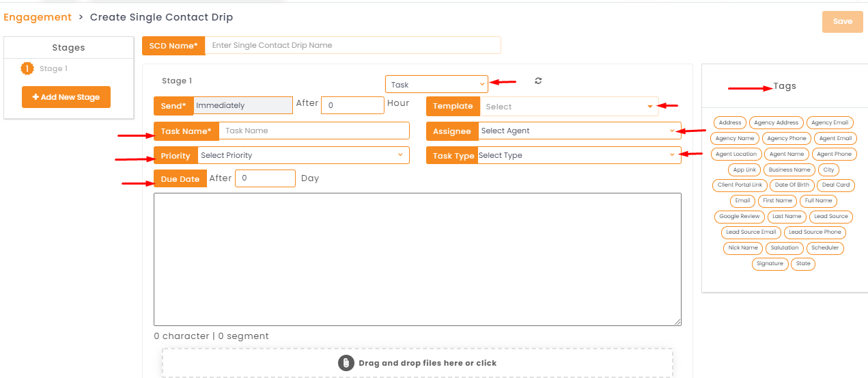Image resolution: width=868 pixels, height=378 pixels.
Task: Click the Due Date day number field
Action: tap(265, 178)
